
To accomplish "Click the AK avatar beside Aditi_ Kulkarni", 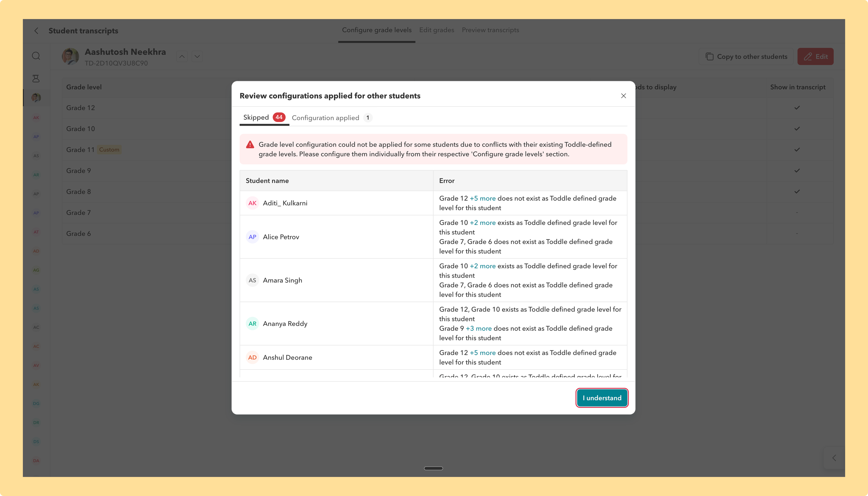I will (x=252, y=203).
